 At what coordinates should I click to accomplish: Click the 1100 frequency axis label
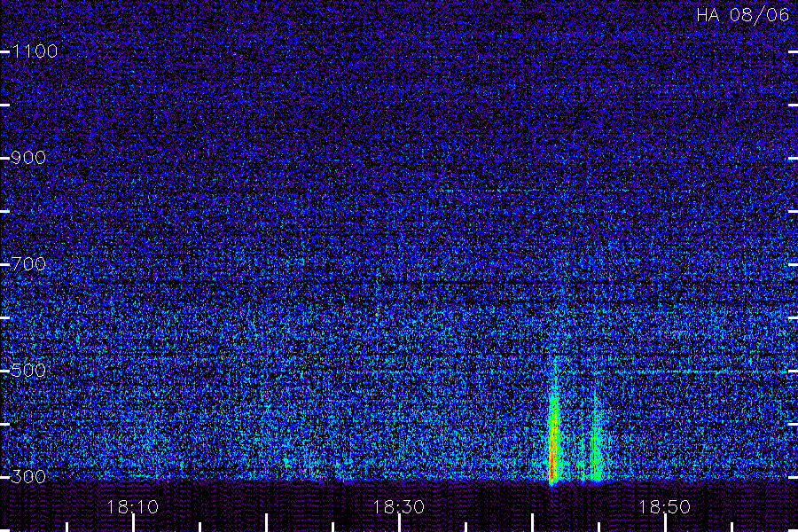35,51
